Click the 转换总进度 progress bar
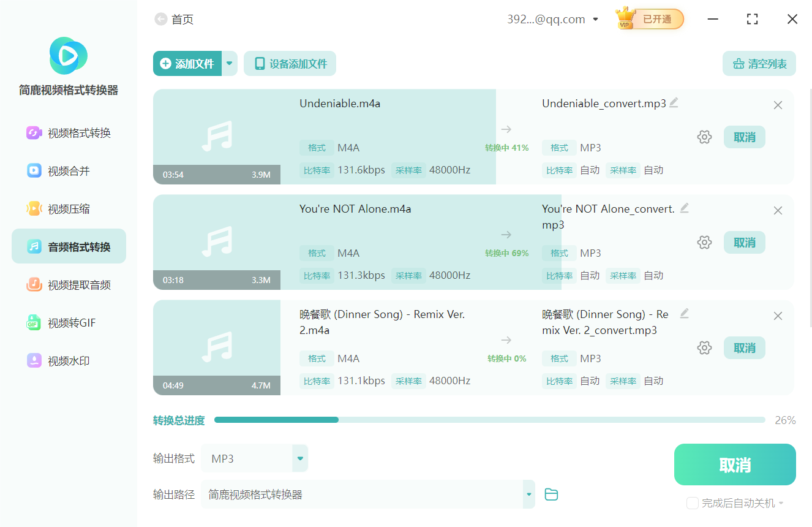The width and height of the screenshot is (812, 527). click(x=489, y=420)
